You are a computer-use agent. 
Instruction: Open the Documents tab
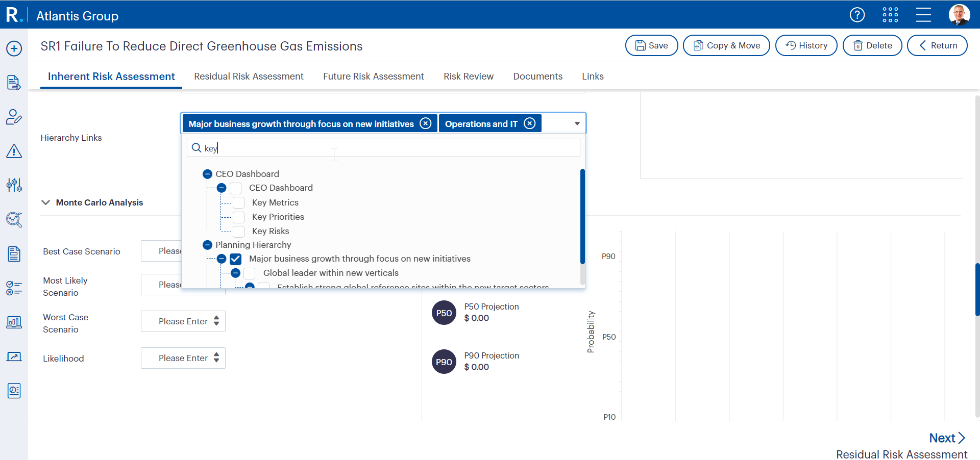coord(538,76)
